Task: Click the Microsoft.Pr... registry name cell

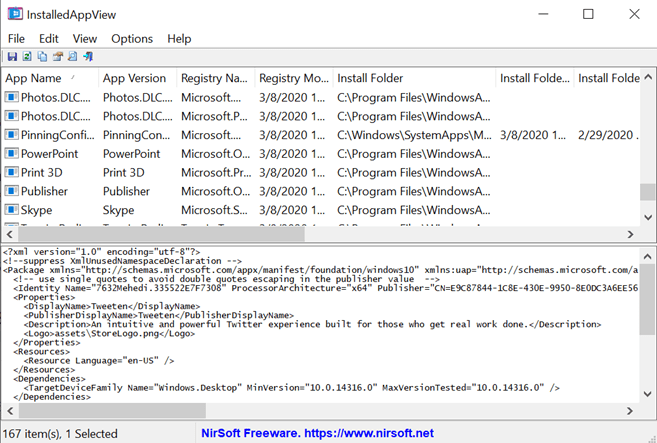Action: point(216,173)
